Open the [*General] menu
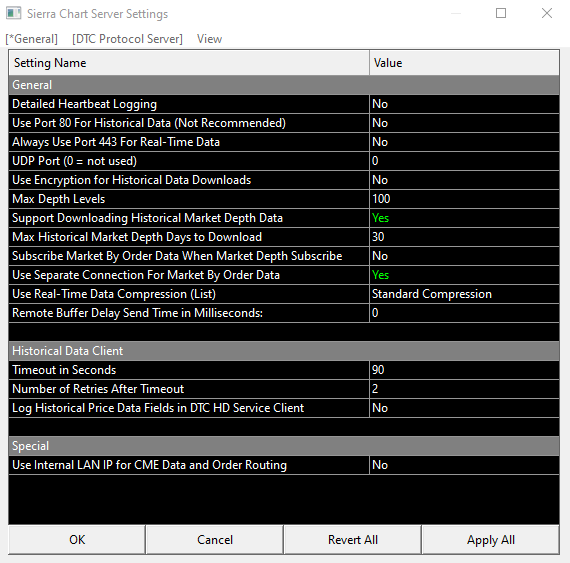The image size is (570, 563). (x=32, y=39)
